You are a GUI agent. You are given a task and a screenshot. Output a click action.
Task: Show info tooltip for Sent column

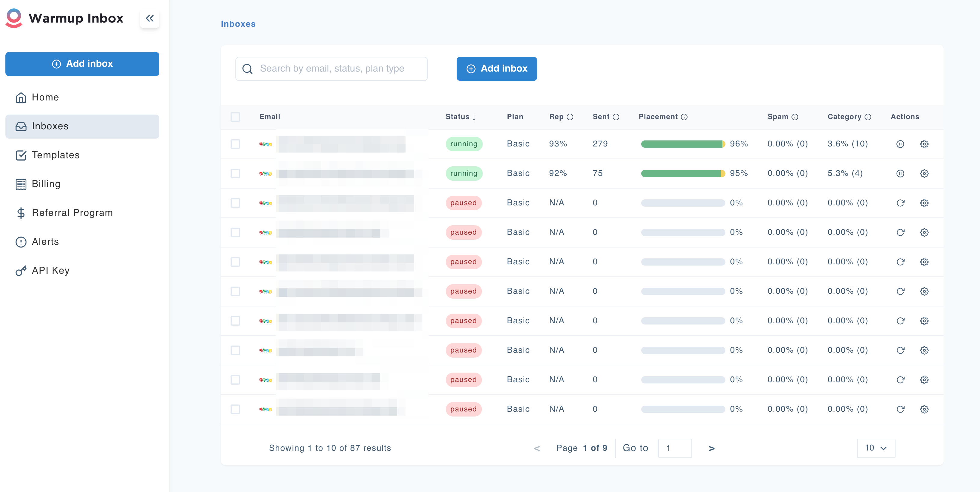coord(616,117)
